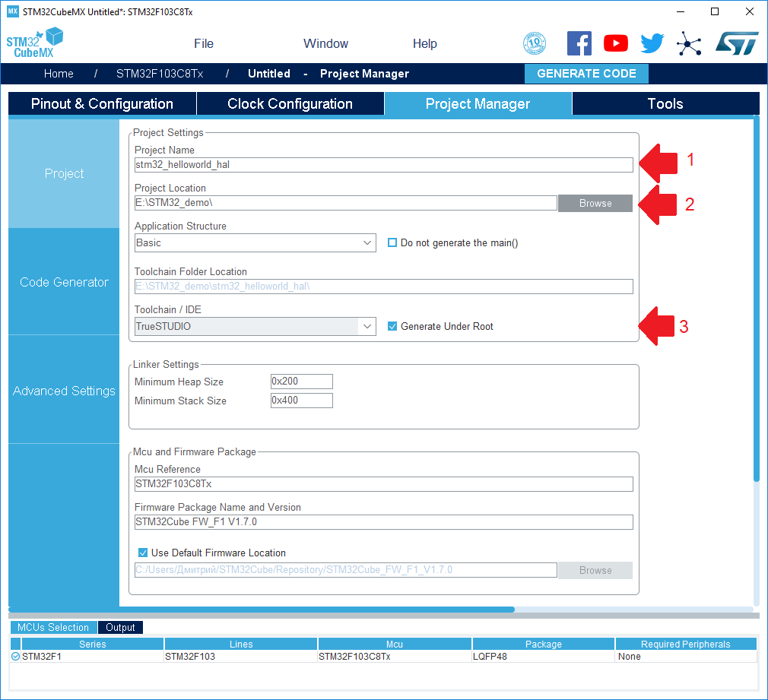The image size is (768, 700).
Task: Open the Facebook icon link
Action: coord(579,43)
